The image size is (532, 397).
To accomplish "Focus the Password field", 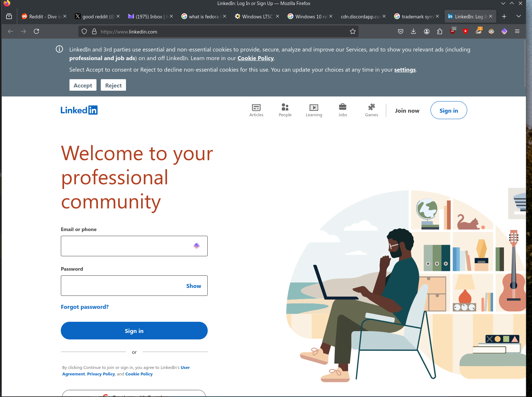I will click(134, 286).
